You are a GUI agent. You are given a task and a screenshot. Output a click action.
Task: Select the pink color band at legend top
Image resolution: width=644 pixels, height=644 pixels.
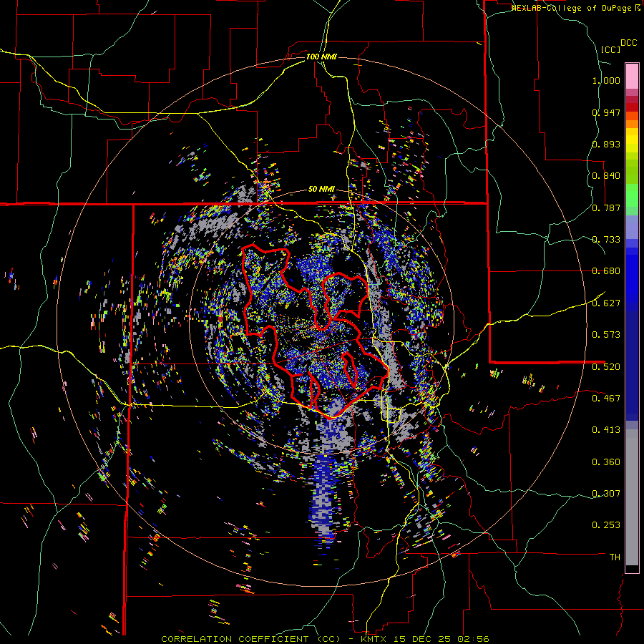(632, 77)
